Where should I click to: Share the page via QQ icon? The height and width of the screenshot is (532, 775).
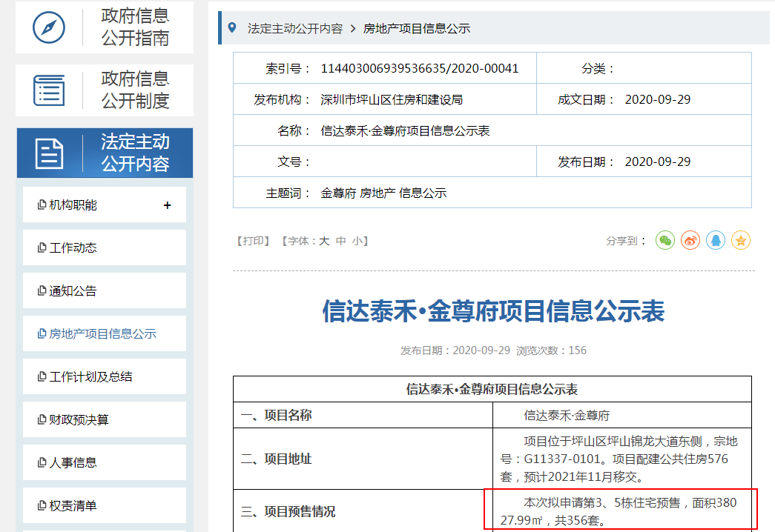(716, 241)
